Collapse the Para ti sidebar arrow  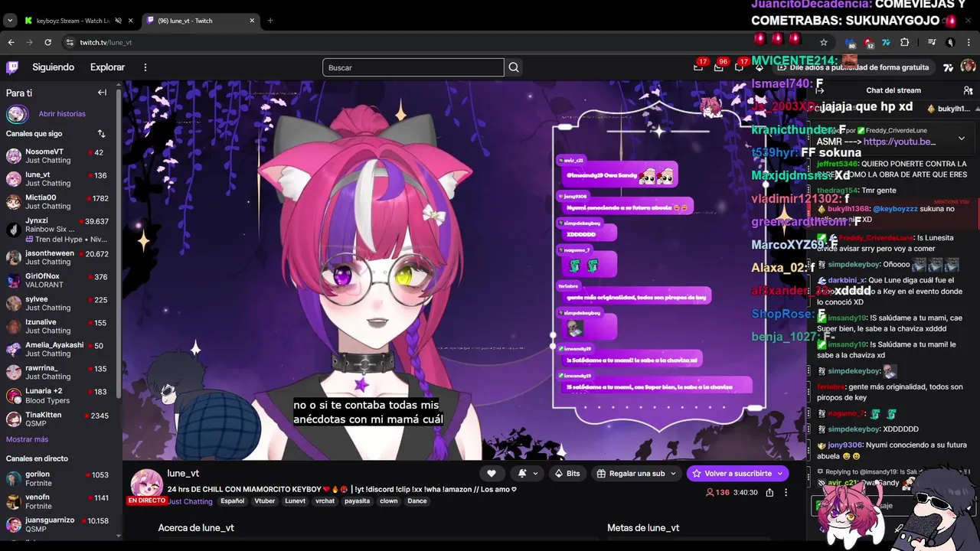pos(102,93)
